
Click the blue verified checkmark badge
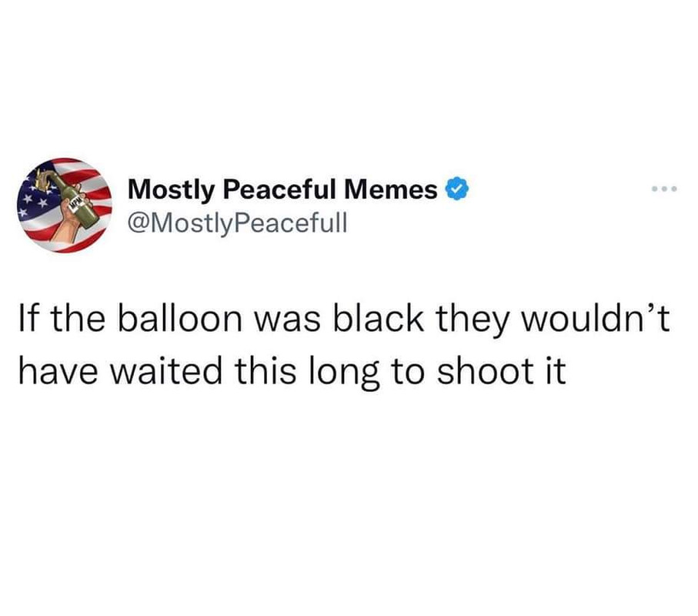point(456,189)
